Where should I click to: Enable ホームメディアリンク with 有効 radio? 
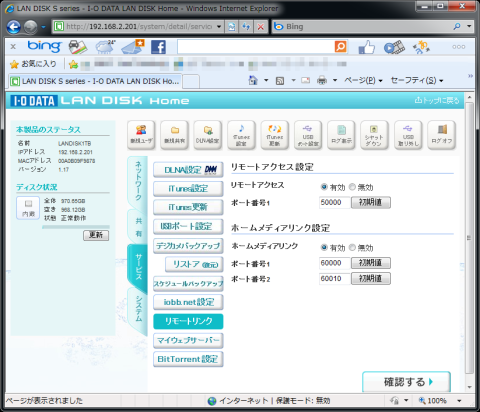324,247
